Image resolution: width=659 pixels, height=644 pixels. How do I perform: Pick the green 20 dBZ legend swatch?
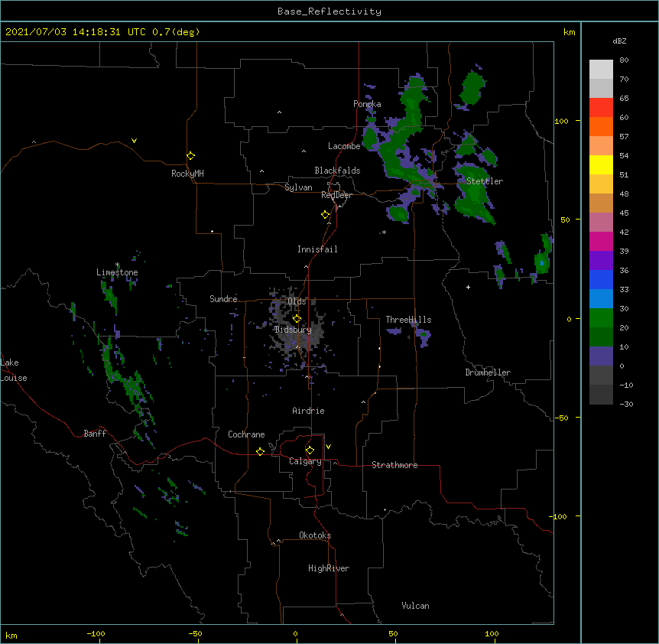point(601,318)
